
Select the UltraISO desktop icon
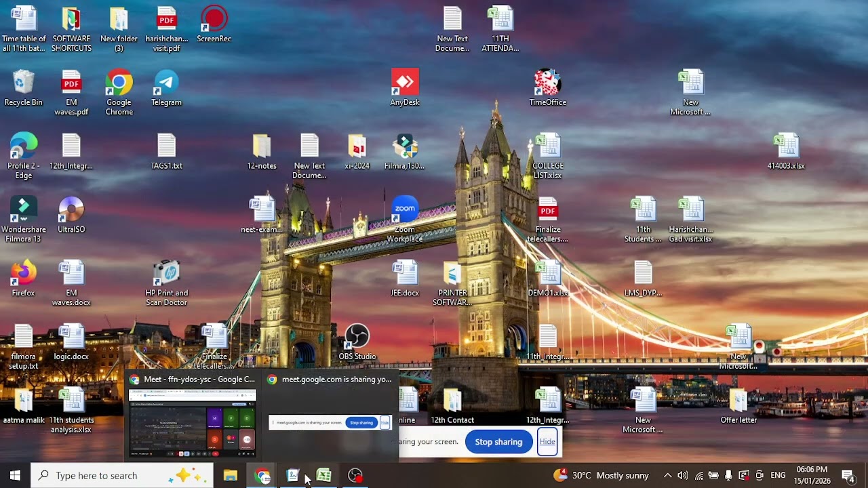71,216
